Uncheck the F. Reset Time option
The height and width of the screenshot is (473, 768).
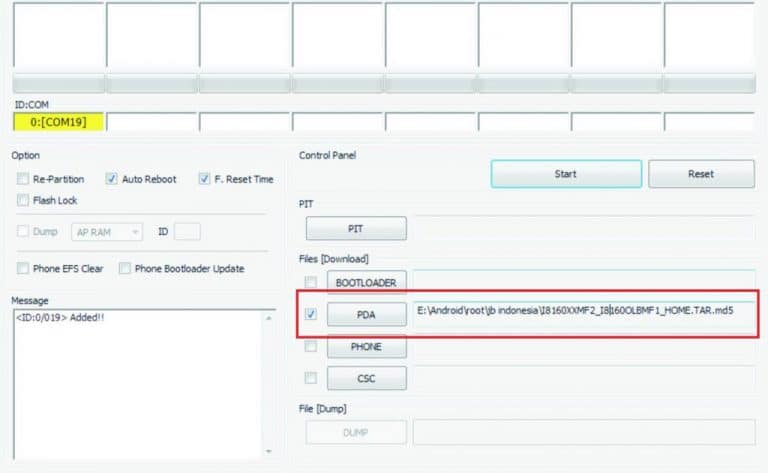204,179
